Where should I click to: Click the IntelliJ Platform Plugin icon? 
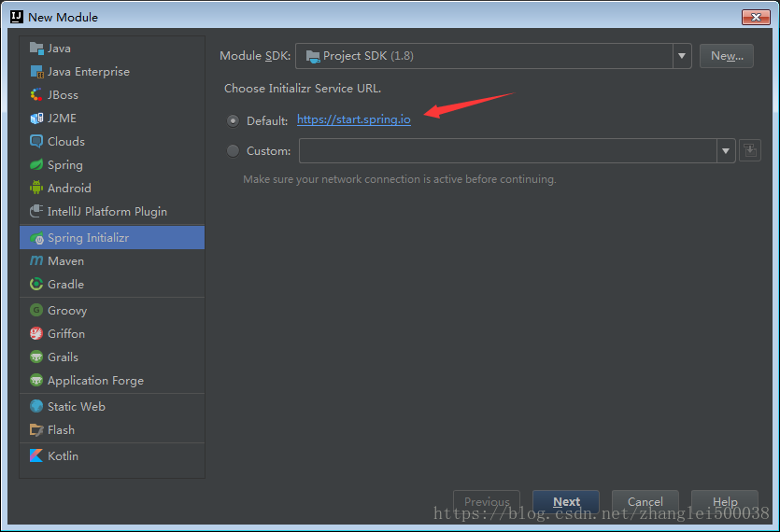pos(36,211)
